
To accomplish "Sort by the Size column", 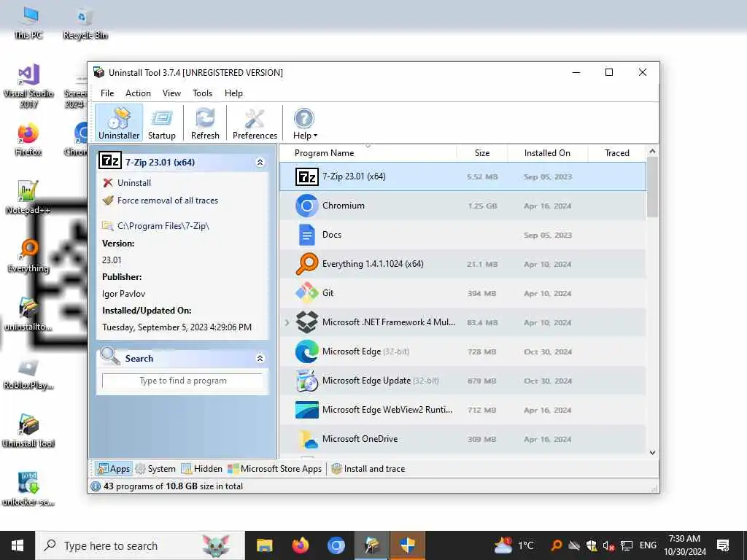I will click(x=482, y=153).
